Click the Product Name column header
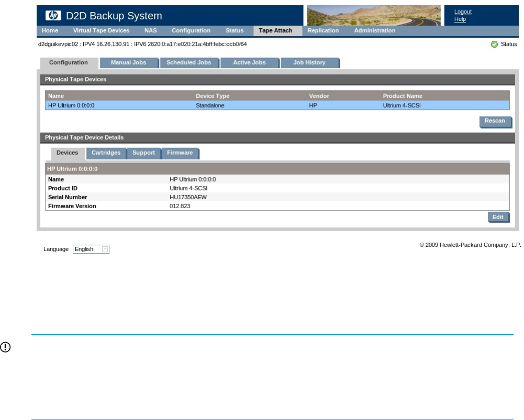 click(403, 96)
